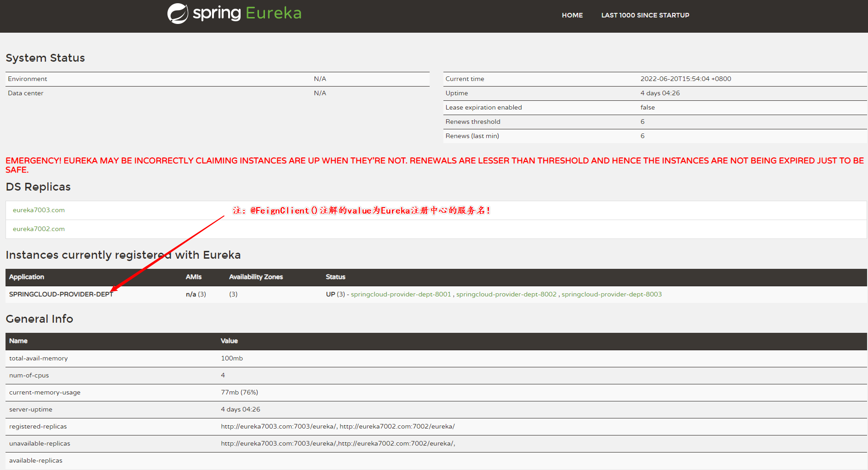
Task: Click the System Status heading
Action: click(45, 58)
